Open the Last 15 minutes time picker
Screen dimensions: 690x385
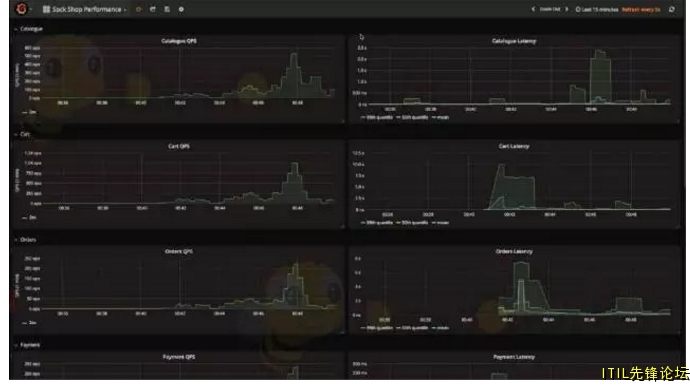pos(597,9)
